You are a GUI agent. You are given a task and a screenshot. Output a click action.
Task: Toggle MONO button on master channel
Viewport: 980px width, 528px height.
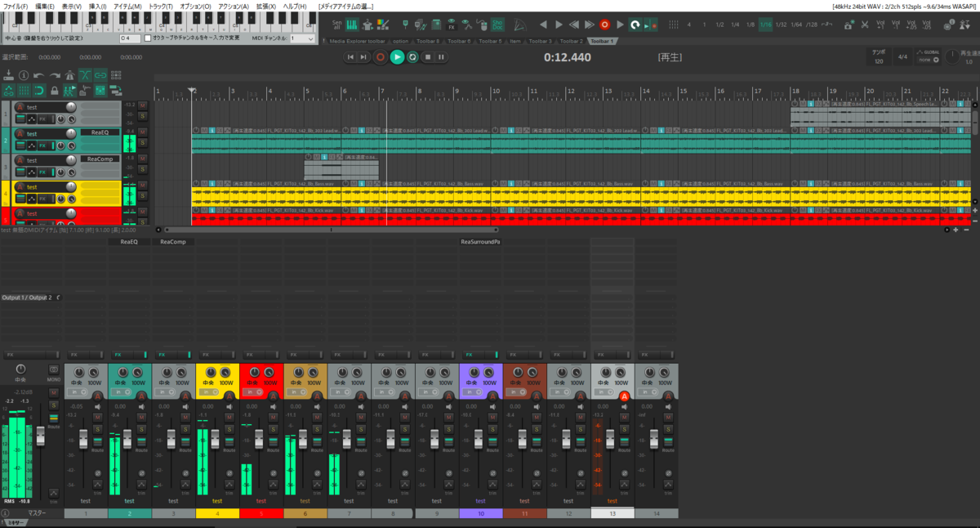(x=54, y=370)
